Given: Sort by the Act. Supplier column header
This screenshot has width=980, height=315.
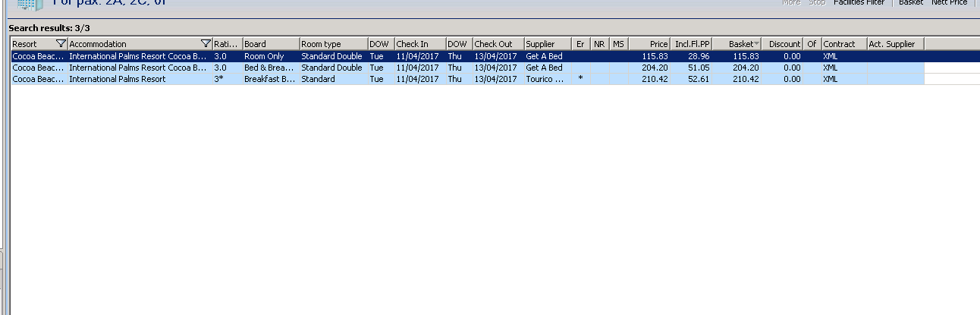Looking at the screenshot, I should point(896,44).
